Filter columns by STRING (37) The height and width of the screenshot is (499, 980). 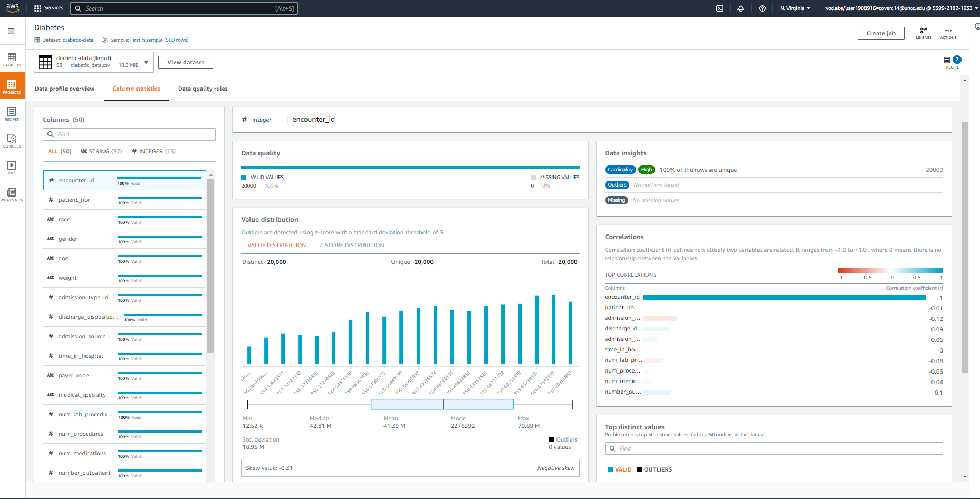[x=101, y=151]
